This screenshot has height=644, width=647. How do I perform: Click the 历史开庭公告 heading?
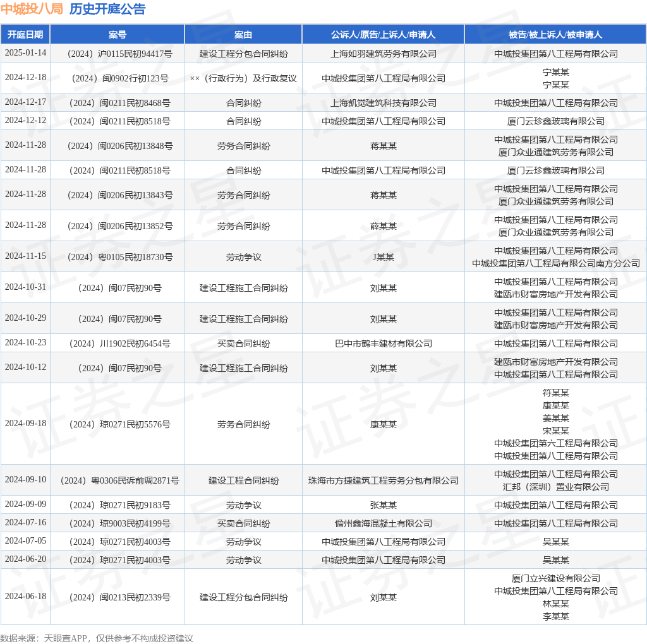(107, 9)
